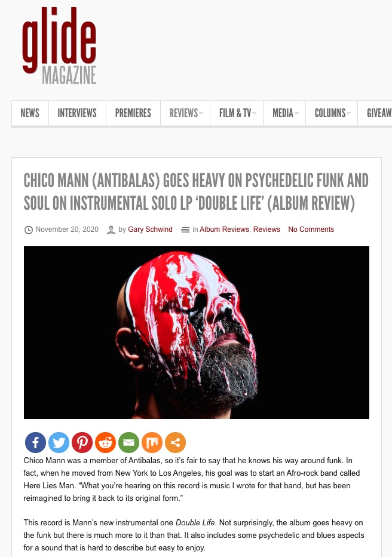Open the generic share icon

176,442
